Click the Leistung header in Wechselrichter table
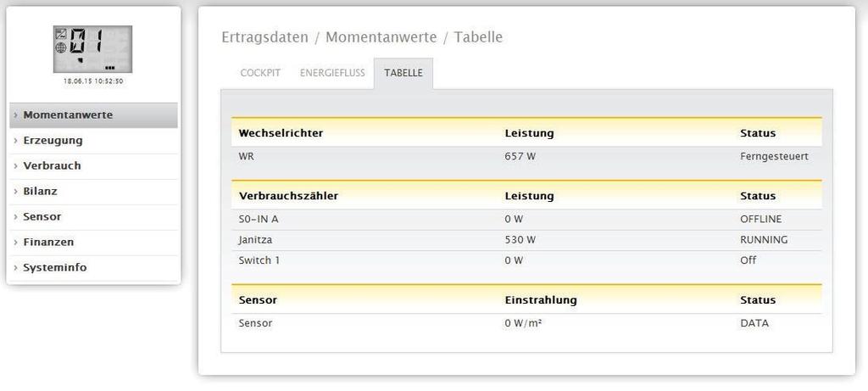The height and width of the screenshot is (391, 868). [529, 133]
